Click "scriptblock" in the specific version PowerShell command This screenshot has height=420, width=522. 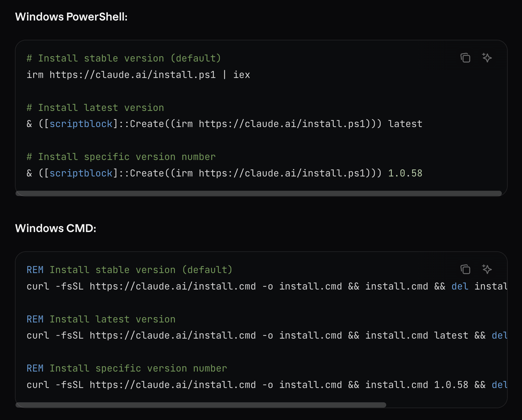click(81, 173)
